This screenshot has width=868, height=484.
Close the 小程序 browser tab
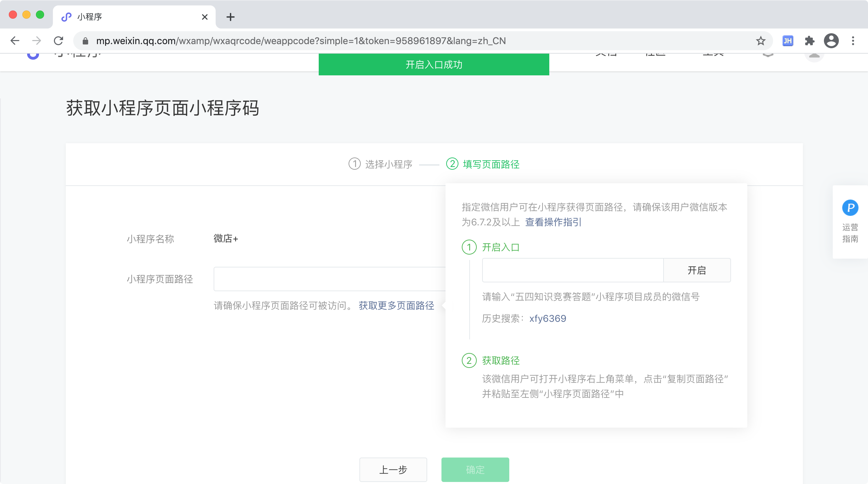tap(205, 17)
